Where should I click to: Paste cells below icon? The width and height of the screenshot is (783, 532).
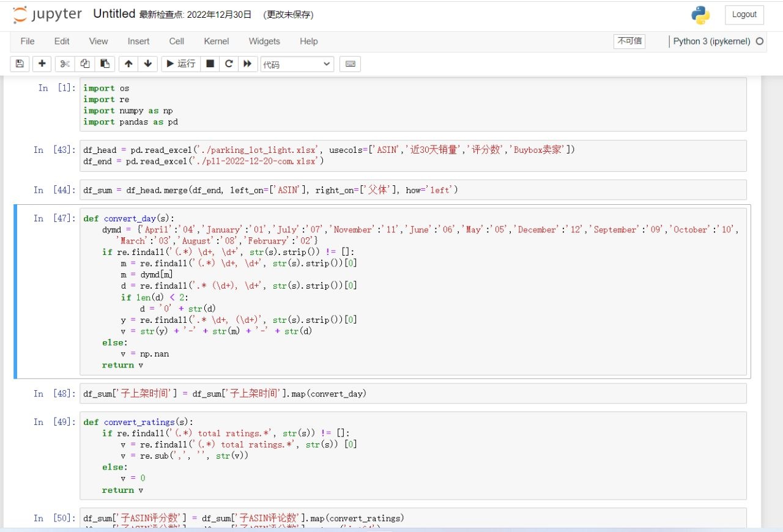[x=105, y=64]
